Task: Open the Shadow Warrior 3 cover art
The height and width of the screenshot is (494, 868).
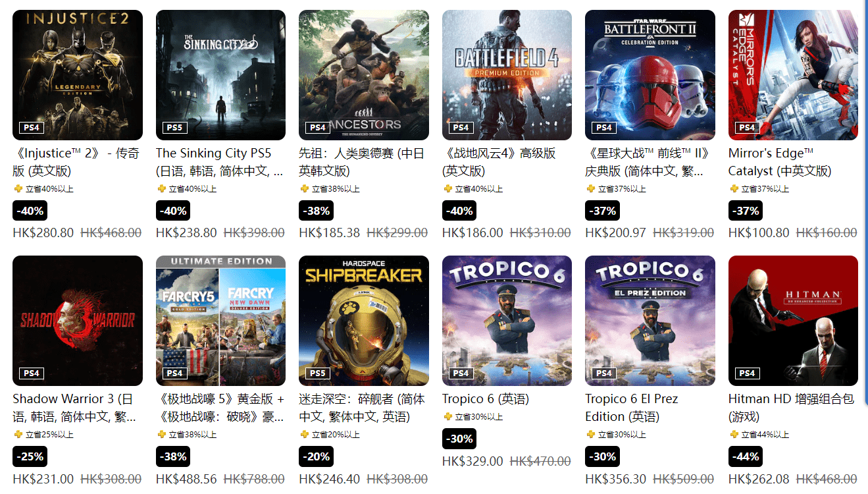Action: (78, 321)
